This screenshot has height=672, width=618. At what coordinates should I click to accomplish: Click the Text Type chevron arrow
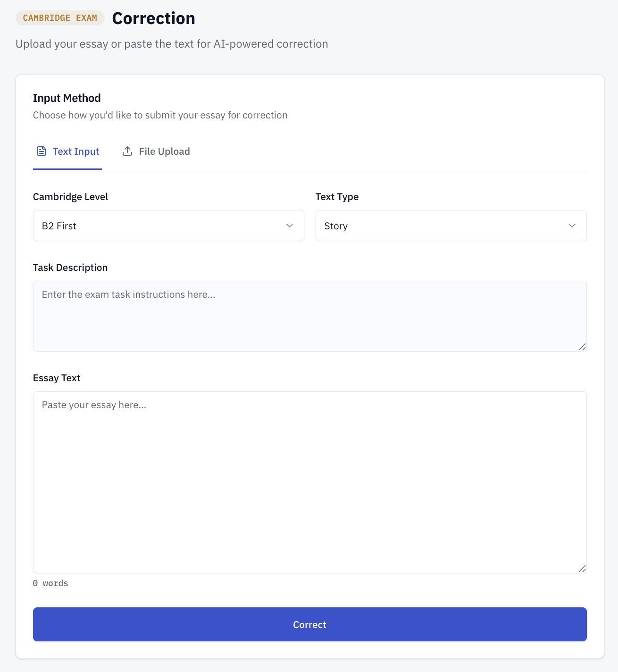572,226
